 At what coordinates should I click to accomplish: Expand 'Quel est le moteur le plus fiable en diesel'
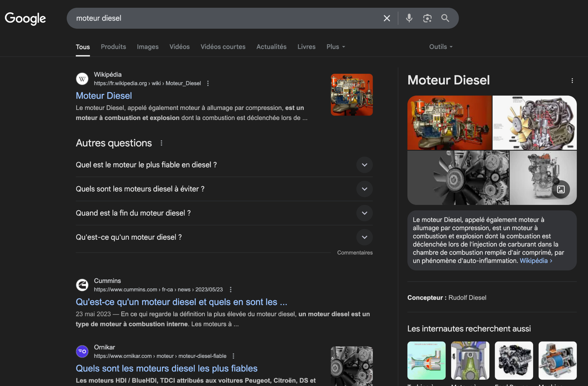[x=224, y=165]
